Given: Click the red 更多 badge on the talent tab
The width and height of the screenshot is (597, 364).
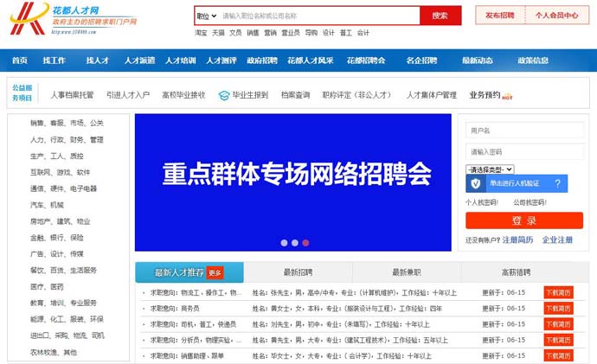Looking at the screenshot, I should point(215,272).
